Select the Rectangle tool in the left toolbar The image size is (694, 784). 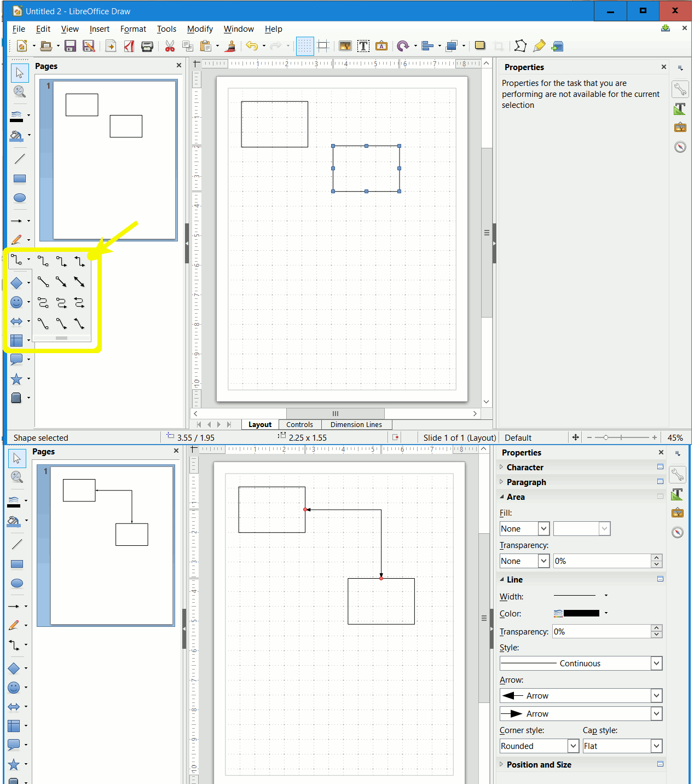point(19,178)
